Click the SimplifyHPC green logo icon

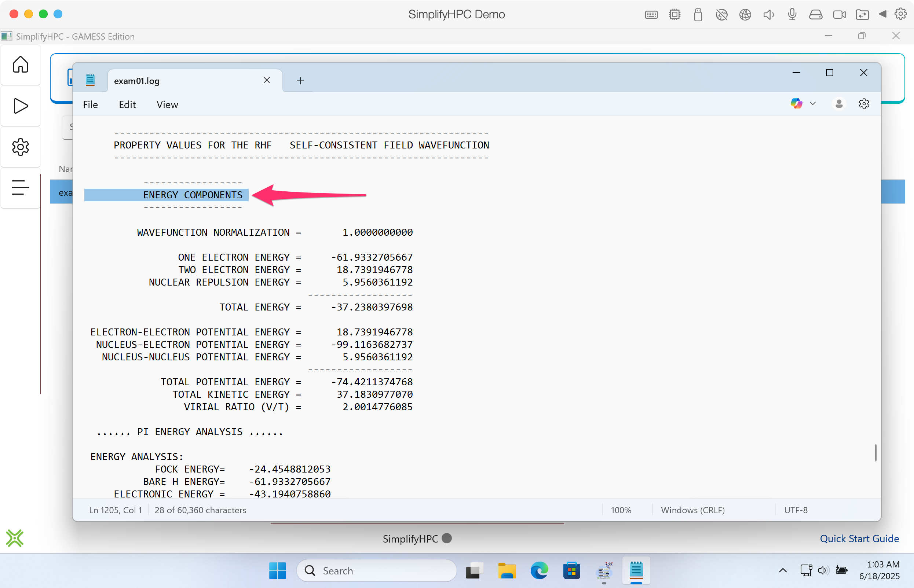click(15, 538)
